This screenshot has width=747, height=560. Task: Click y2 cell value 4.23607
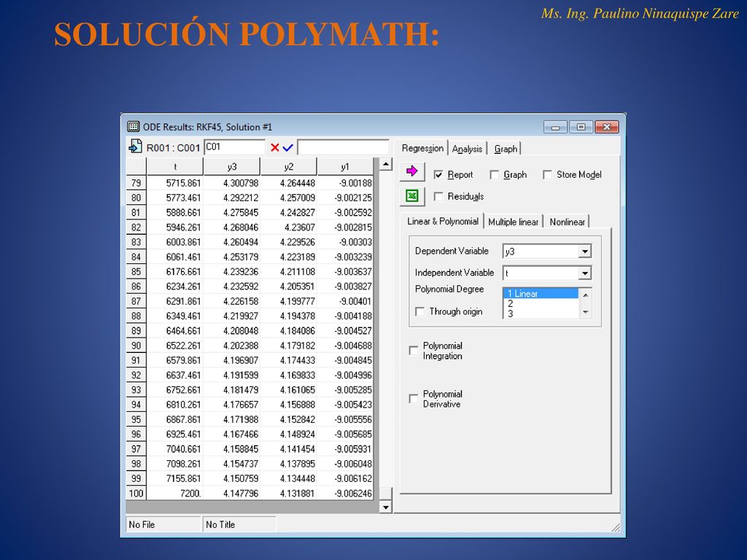[288, 227]
